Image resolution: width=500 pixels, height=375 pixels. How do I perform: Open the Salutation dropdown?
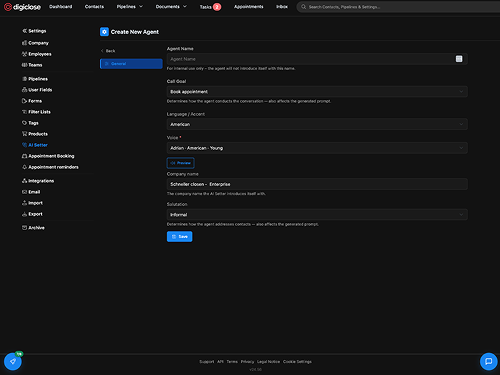click(317, 215)
